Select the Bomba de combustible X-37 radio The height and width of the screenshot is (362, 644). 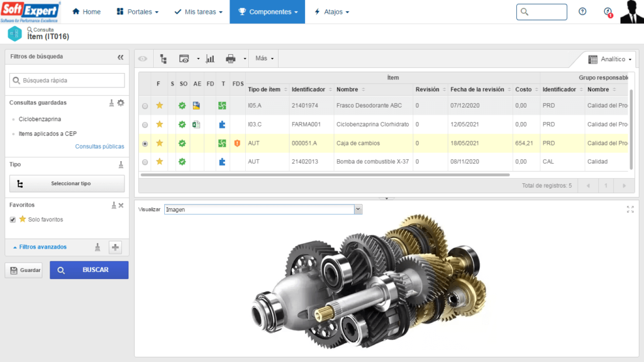tap(145, 162)
